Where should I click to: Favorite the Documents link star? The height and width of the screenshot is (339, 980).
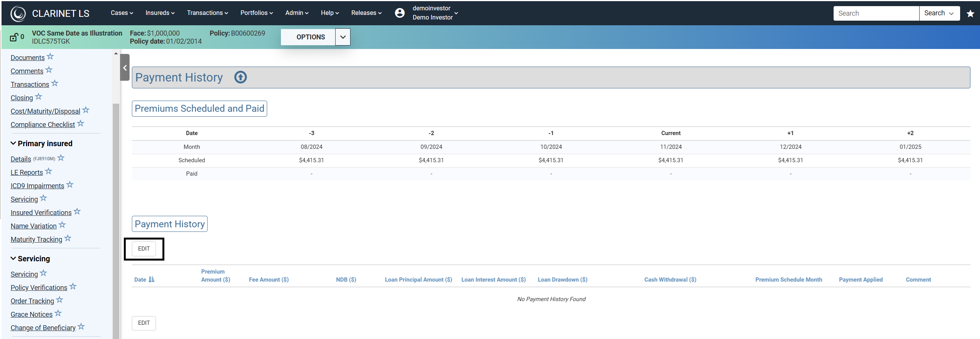click(x=50, y=57)
